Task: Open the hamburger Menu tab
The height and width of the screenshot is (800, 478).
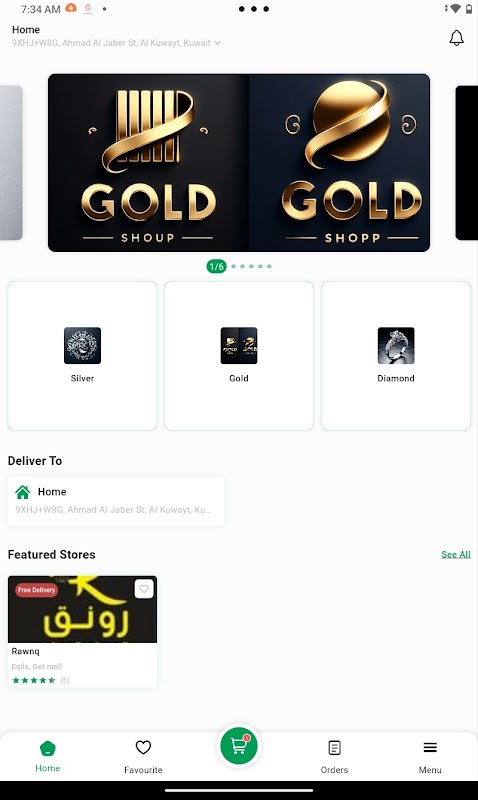Action: pos(430,748)
